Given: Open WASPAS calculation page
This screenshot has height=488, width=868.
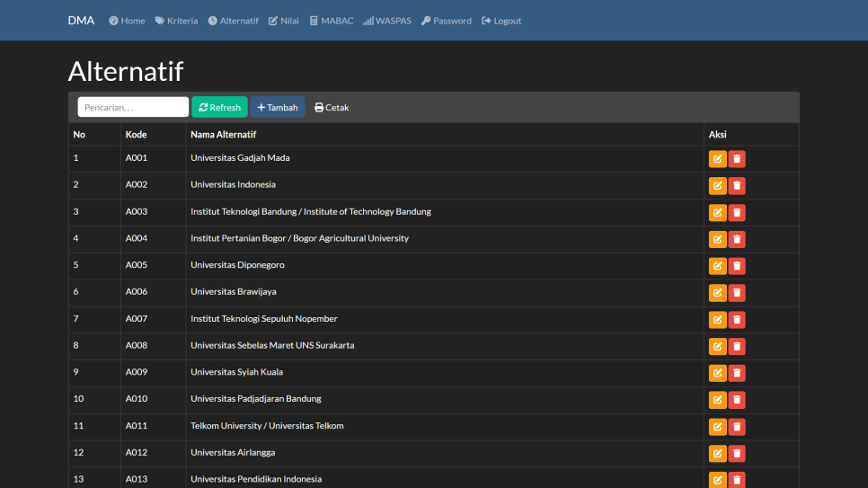Looking at the screenshot, I should (387, 21).
